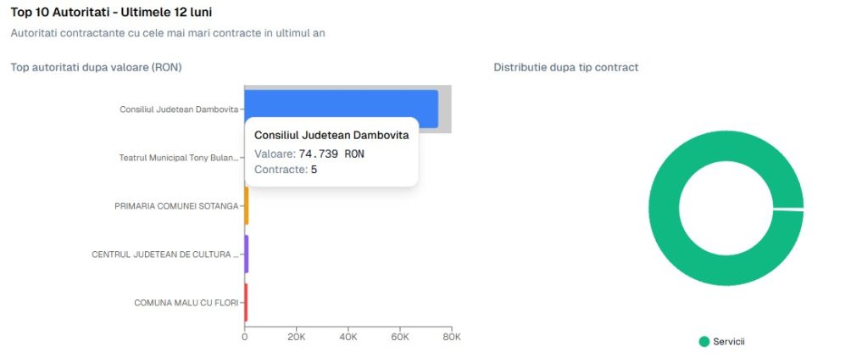Click the Distributie dupa tip contract title
The width and height of the screenshot is (868, 358).
[565, 67]
